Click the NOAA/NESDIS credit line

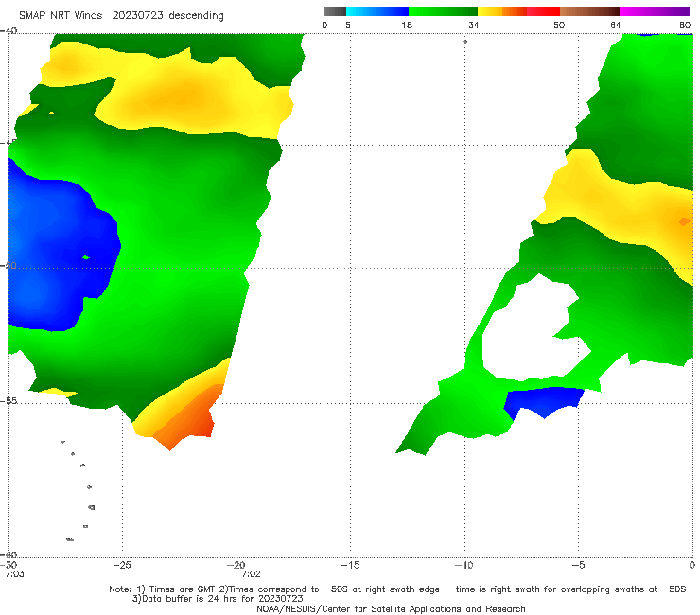pyautogui.click(x=391, y=609)
